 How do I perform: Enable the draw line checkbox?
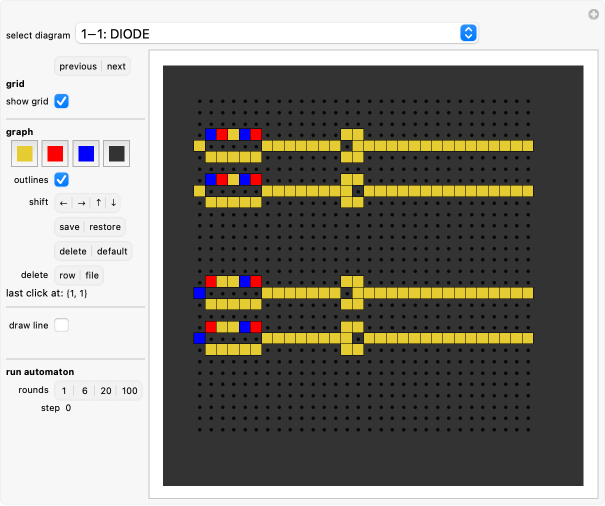62,325
